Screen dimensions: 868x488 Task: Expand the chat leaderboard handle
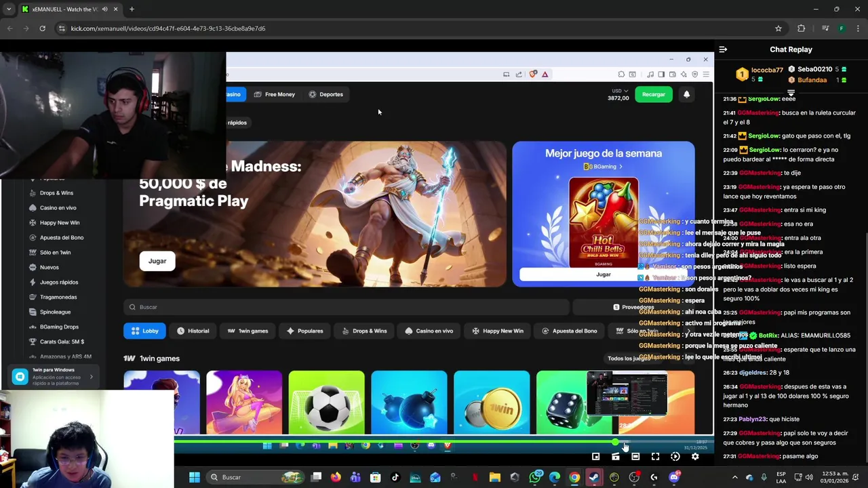pyautogui.click(x=791, y=93)
